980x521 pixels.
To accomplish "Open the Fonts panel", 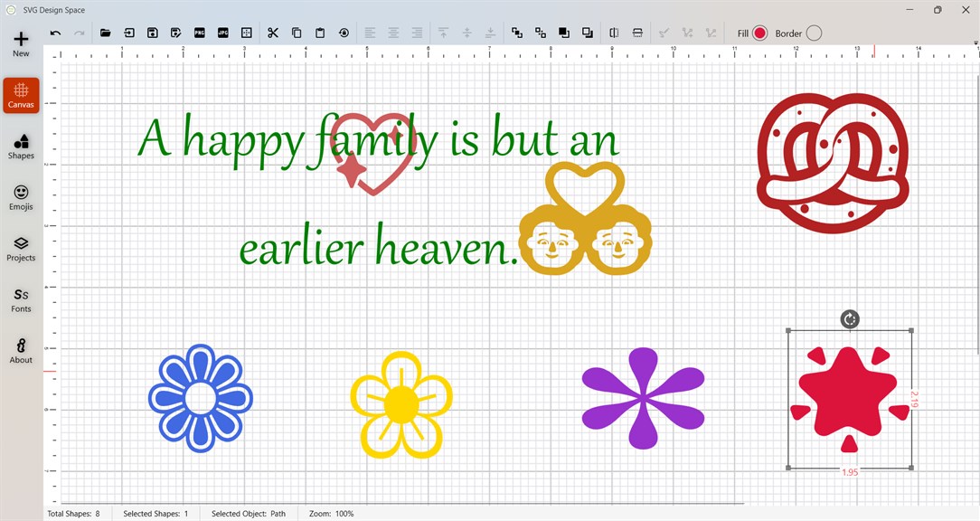I will 22,300.
